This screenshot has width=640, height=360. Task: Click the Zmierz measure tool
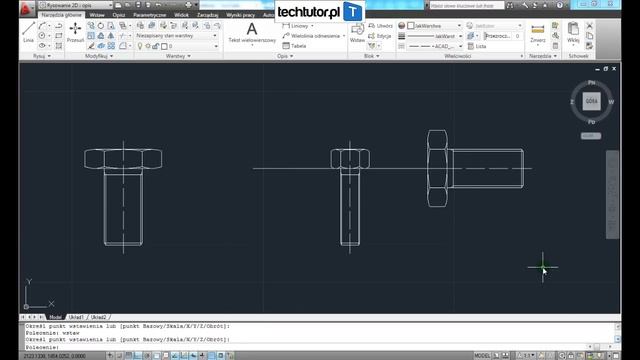point(538,33)
